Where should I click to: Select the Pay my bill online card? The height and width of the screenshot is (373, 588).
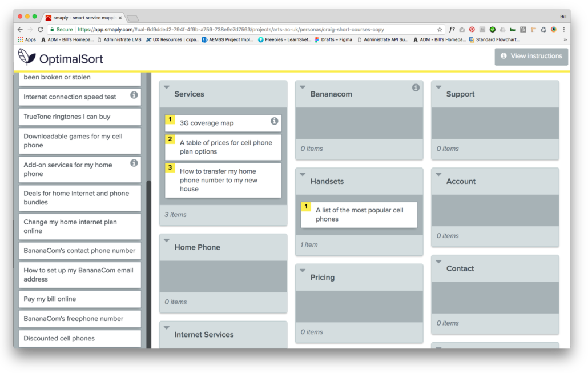click(x=80, y=299)
